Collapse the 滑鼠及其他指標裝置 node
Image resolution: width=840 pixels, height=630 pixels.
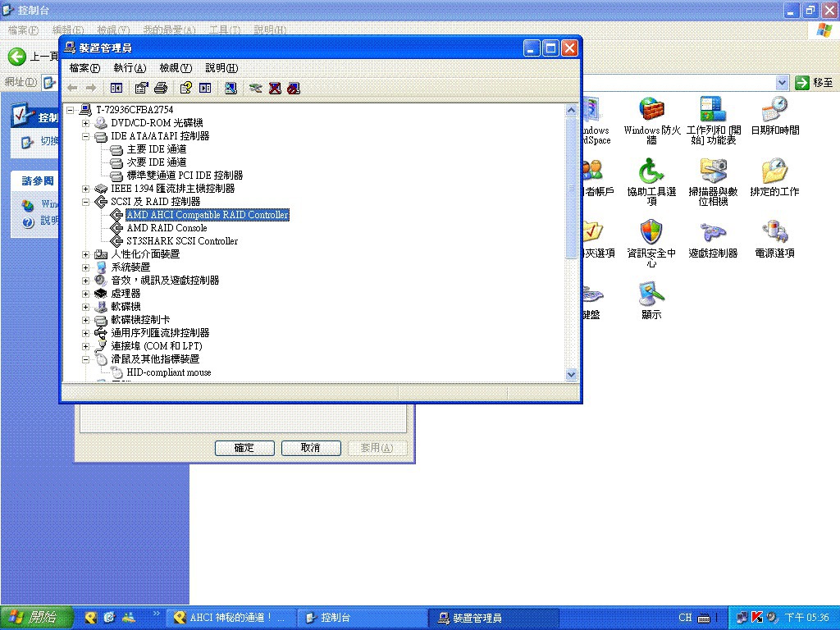coord(85,359)
